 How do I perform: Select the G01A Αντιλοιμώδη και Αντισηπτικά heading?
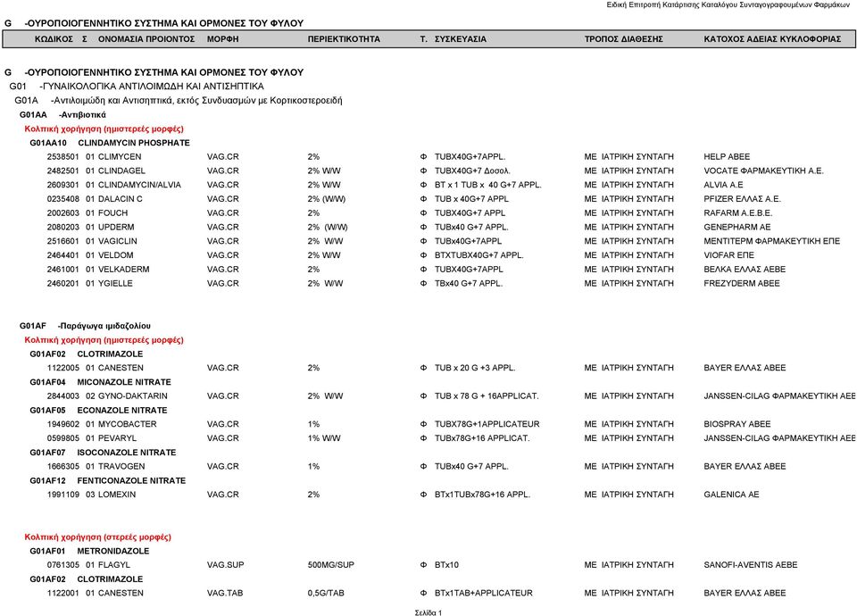(179, 101)
